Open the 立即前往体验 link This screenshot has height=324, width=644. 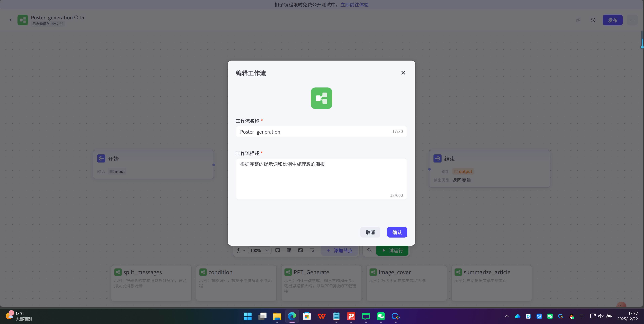pos(354,5)
